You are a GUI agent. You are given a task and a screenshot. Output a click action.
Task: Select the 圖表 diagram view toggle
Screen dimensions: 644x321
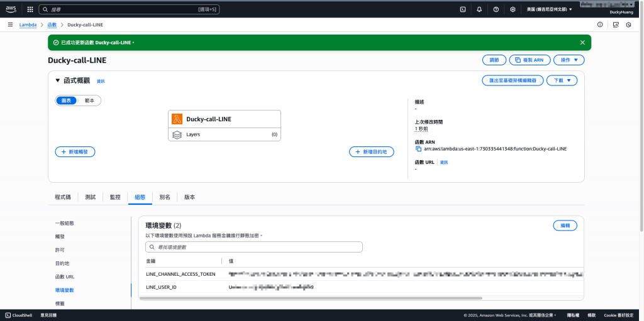(66, 101)
